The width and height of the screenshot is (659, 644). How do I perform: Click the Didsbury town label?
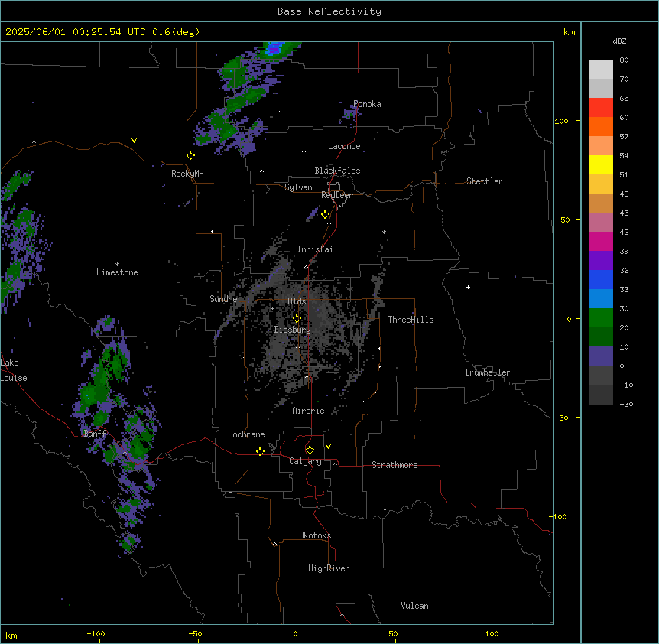pyautogui.click(x=293, y=330)
